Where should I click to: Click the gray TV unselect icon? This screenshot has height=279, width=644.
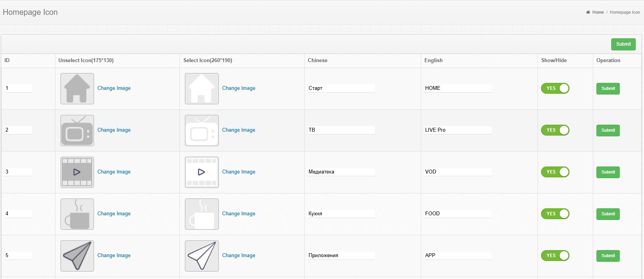(x=77, y=131)
